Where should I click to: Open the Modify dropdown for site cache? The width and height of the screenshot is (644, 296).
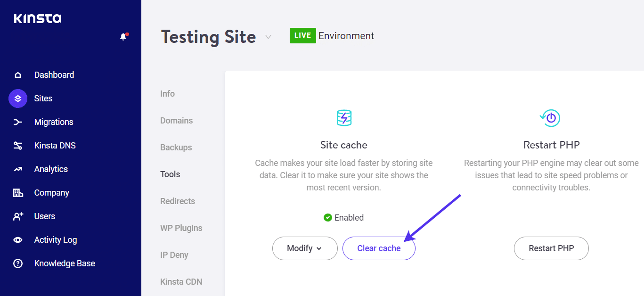(x=304, y=248)
